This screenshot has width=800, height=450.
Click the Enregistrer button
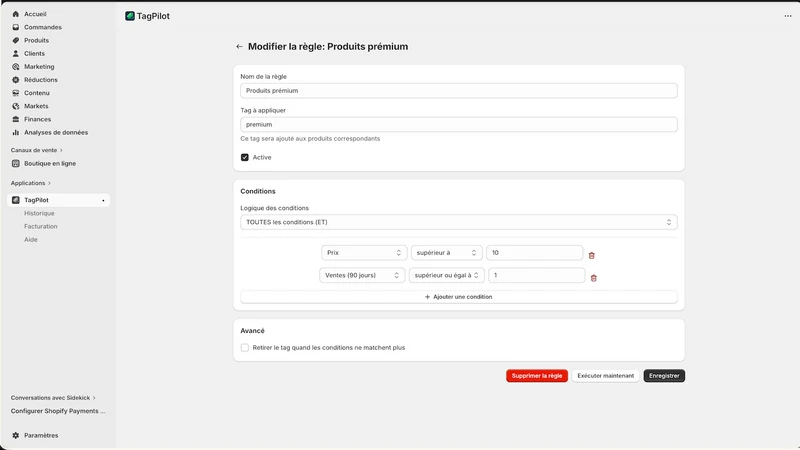[x=664, y=376]
